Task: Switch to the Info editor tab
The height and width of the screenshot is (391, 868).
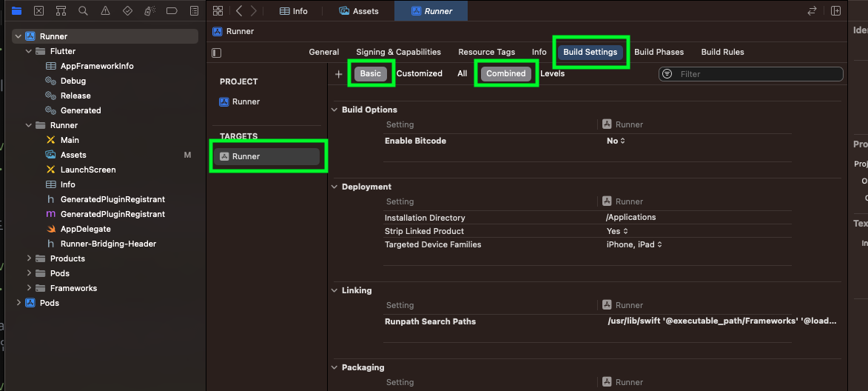Action: tap(293, 11)
